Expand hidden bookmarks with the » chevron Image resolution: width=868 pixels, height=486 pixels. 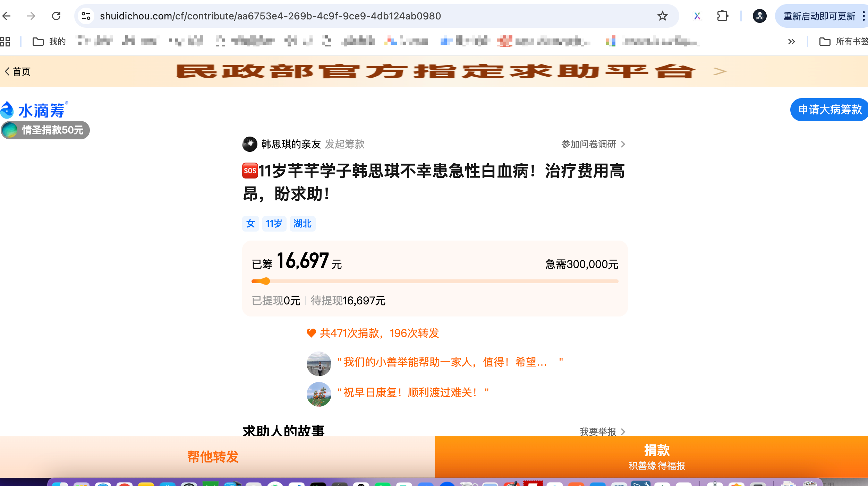click(792, 42)
